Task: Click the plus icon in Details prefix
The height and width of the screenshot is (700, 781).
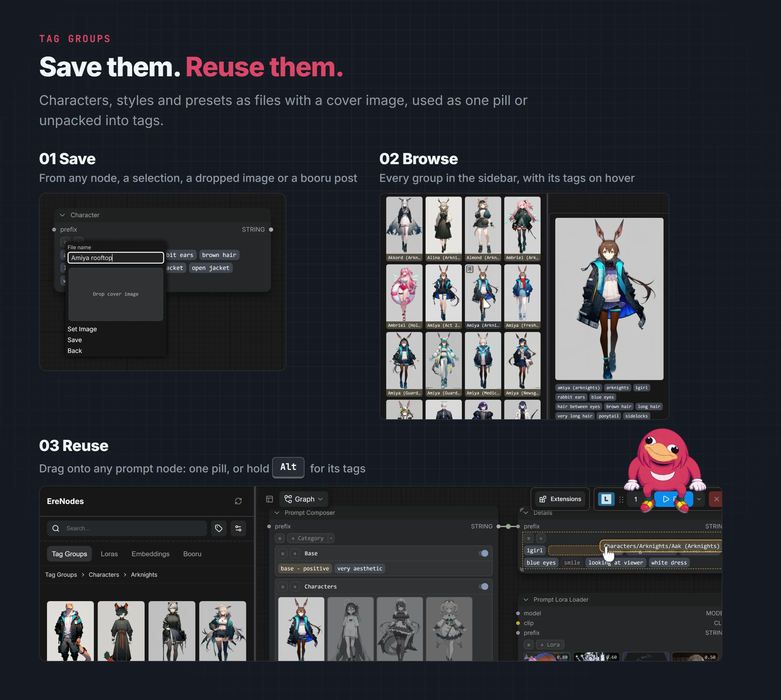Action: coord(541,539)
